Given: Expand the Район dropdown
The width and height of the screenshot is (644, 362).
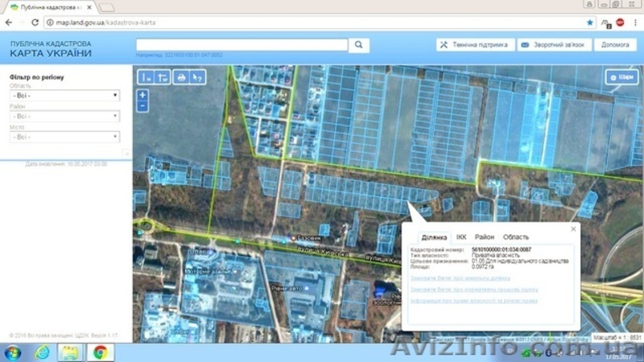Looking at the screenshot, I should [x=64, y=116].
